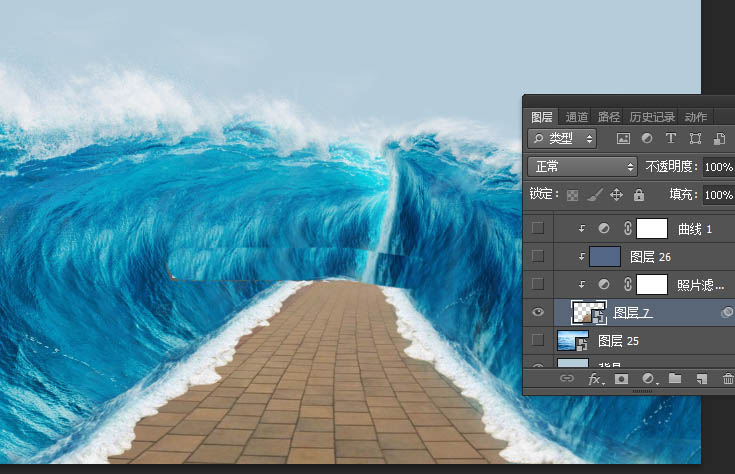The width and height of the screenshot is (735, 474).
Task: Create new fill or adjustment layer
Action: coord(649,378)
